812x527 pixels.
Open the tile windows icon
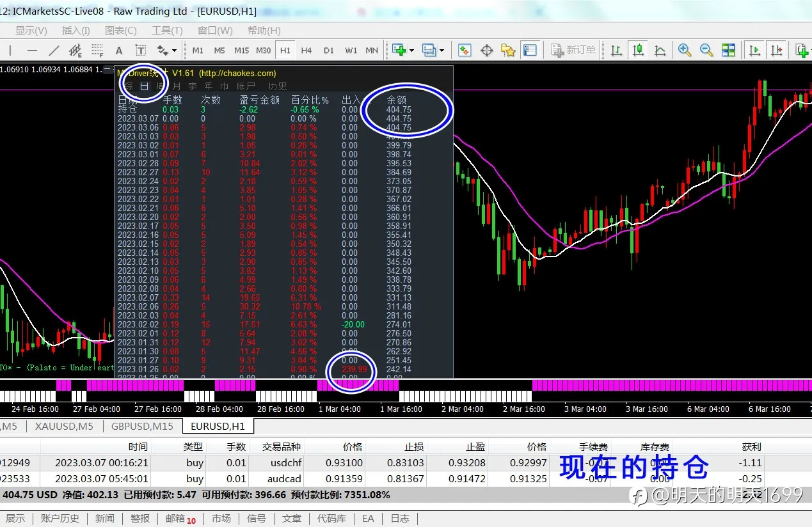(x=728, y=50)
